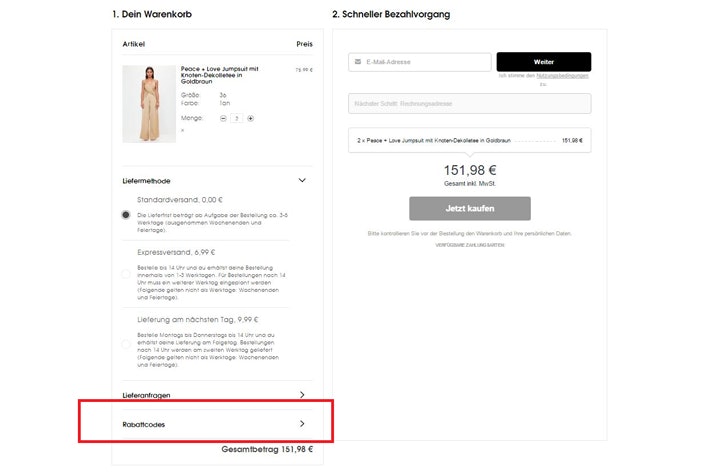This screenshot has width=708, height=473.
Task: Expand the Lieferanfragen section arrow
Action: coord(302,395)
